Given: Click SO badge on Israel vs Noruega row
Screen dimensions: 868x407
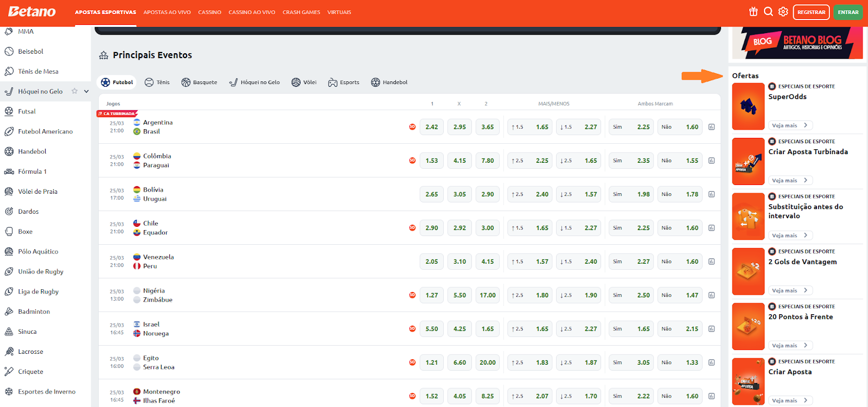Looking at the screenshot, I should click(412, 329).
